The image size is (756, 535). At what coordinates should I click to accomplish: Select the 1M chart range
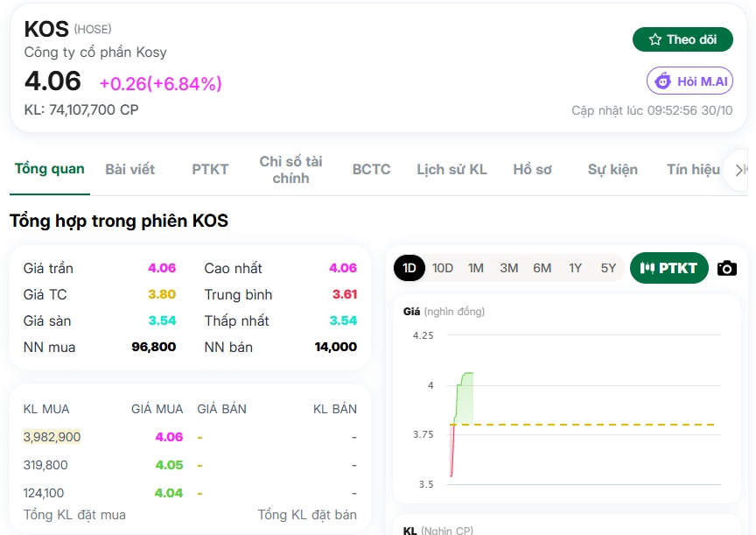point(476,268)
